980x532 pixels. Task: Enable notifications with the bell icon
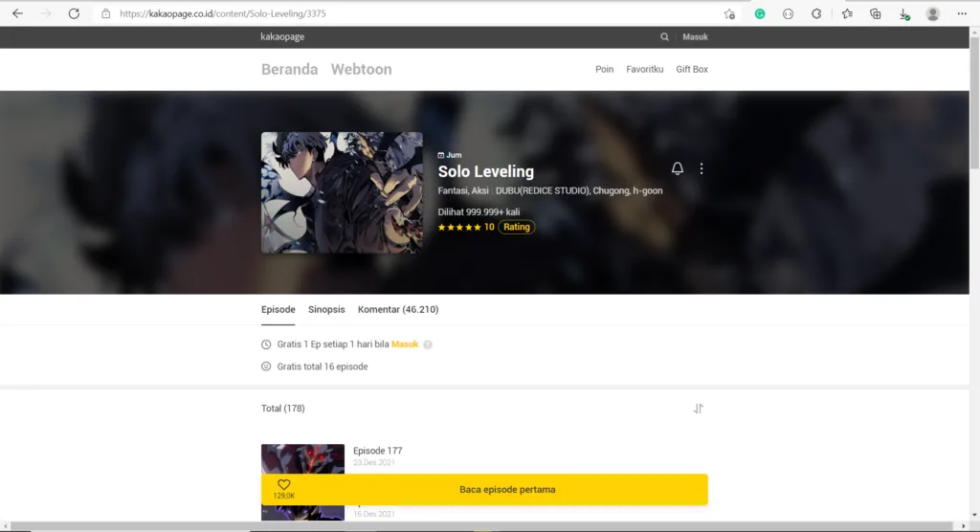point(678,168)
